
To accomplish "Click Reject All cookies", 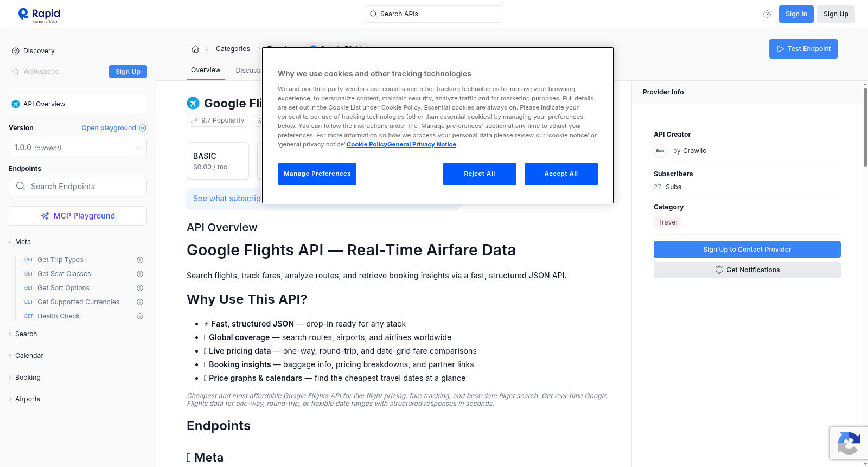I will [480, 174].
